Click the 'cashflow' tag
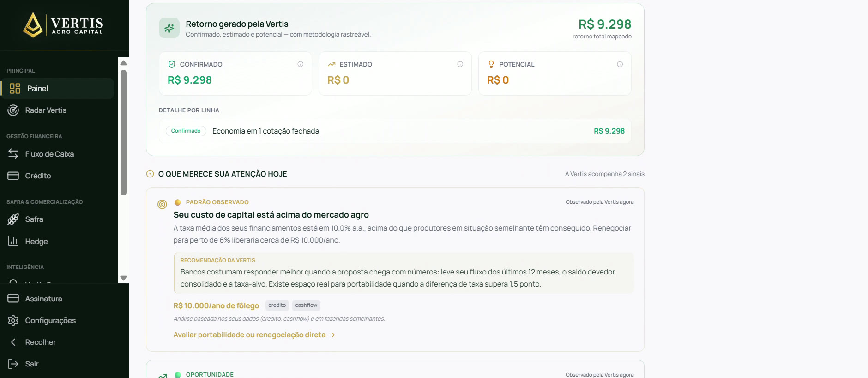 [x=306, y=305]
